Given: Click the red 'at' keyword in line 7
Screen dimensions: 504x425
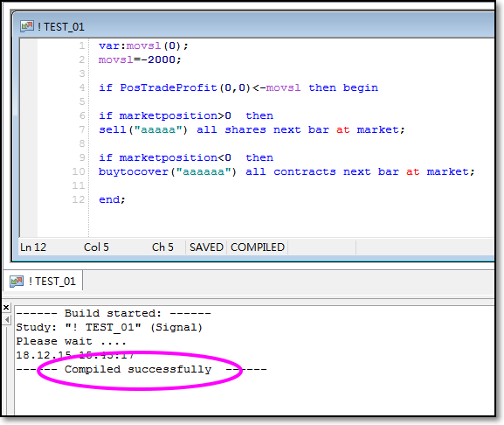Looking at the screenshot, I should pos(342,129).
